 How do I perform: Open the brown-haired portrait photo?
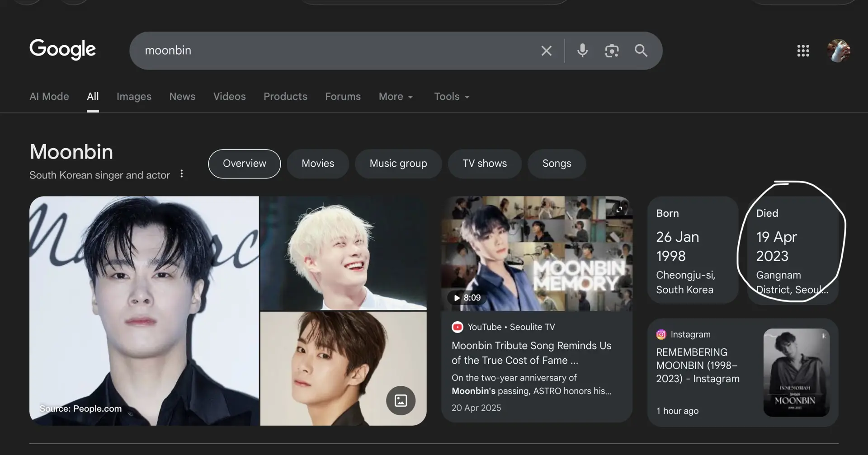[344, 368]
